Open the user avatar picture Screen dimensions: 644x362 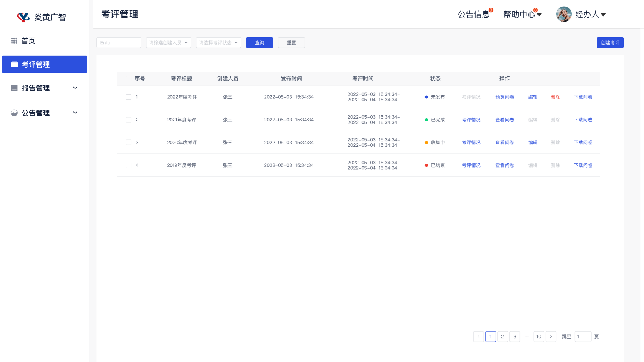tap(564, 14)
